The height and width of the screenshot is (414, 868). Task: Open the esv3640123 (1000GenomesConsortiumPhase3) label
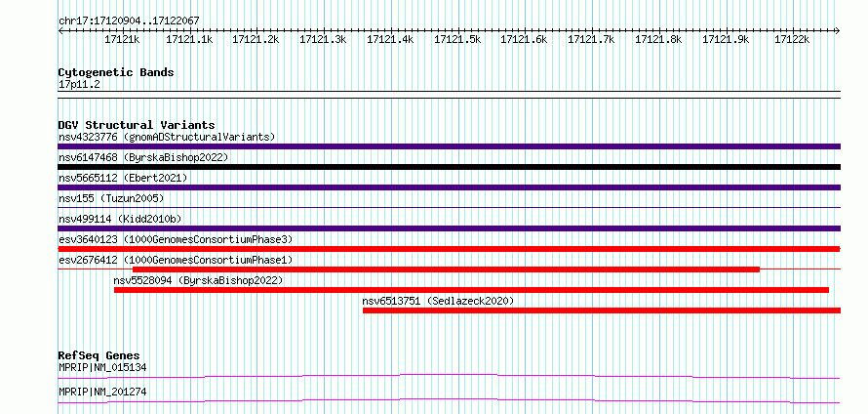176,239
